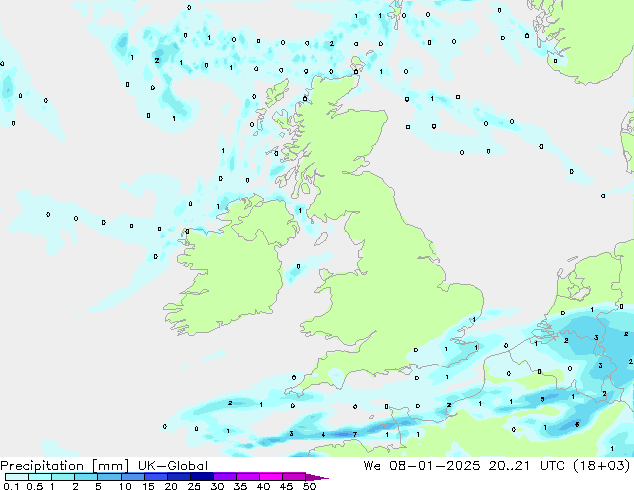Click the '0.1' legend scale label

click(11, 486)
